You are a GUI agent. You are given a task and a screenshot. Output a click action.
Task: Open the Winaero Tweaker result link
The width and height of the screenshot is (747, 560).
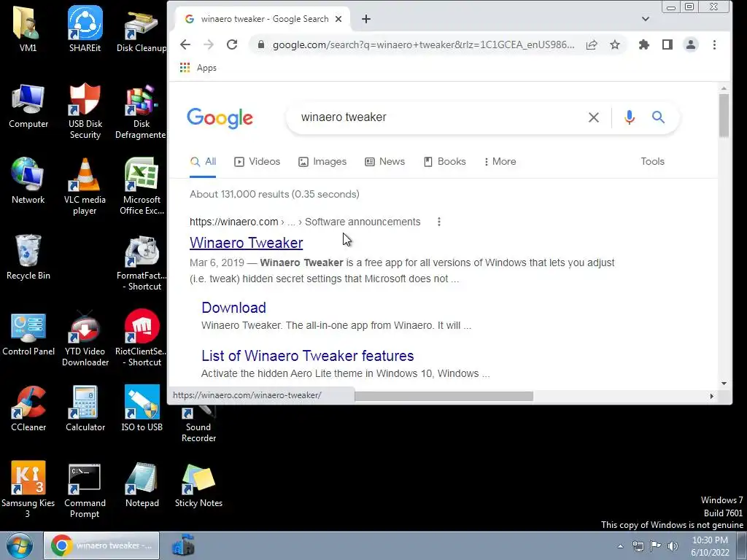(247, 243)
